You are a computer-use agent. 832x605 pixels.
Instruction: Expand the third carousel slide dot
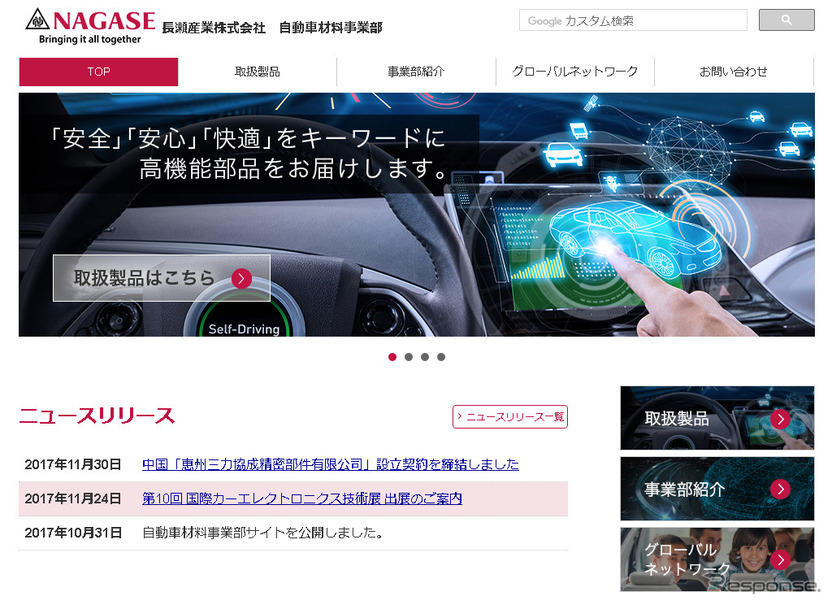coord(424,356)
